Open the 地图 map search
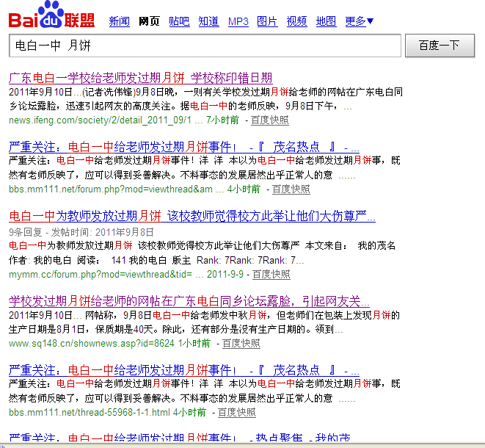 click(326, 21)
